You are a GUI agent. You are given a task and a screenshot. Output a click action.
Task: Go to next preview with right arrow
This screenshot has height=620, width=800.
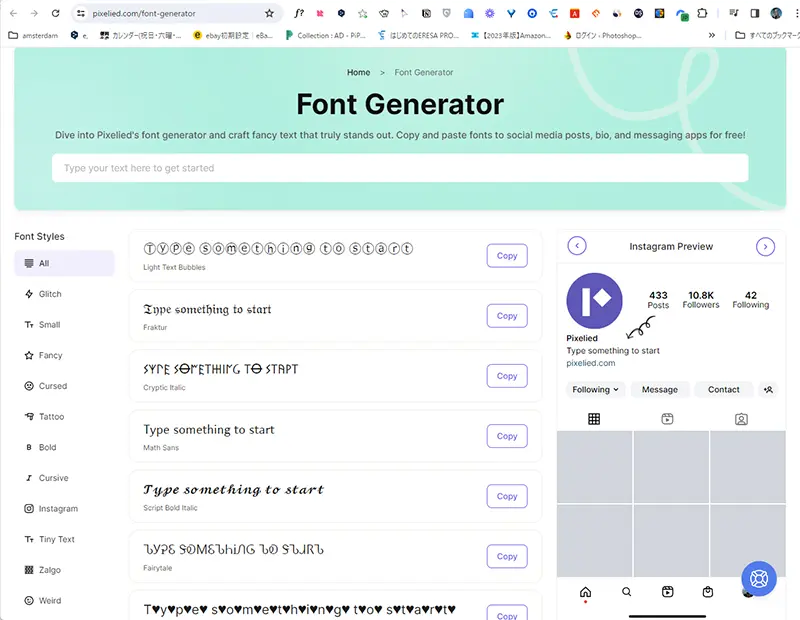coord(765,246)
